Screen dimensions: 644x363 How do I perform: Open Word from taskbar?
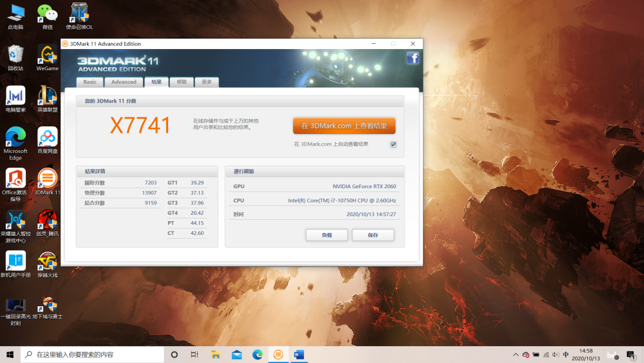(x=299, y=355)
